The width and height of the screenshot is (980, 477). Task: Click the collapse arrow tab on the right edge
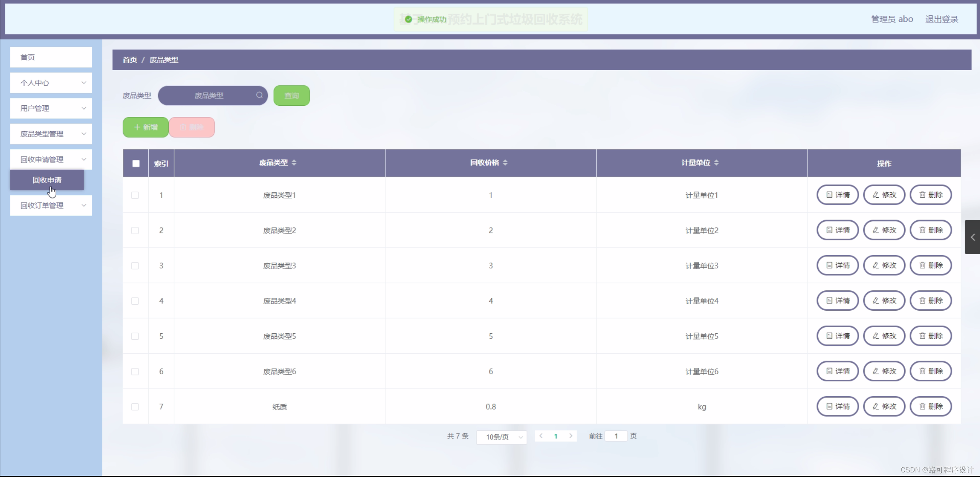click(x=972, y=237)
